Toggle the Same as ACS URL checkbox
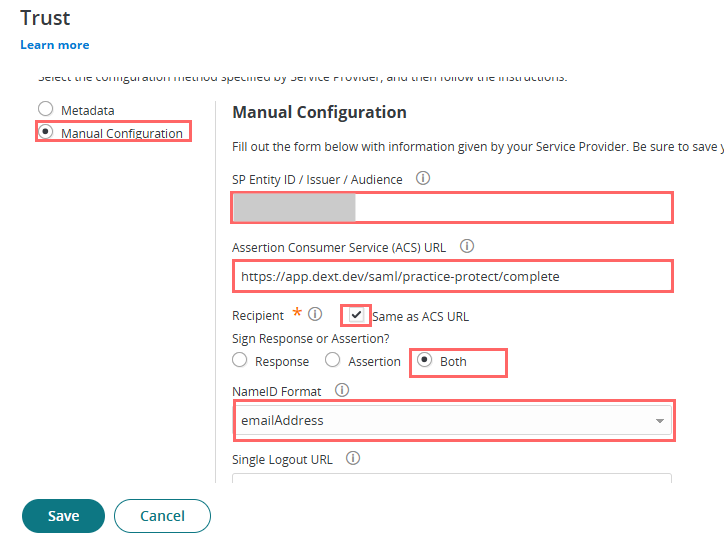 tap(356, 315)
